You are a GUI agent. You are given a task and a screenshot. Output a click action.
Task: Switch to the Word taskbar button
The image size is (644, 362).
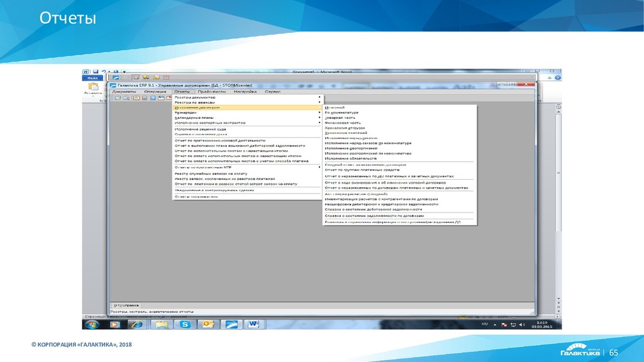[254, 324]
